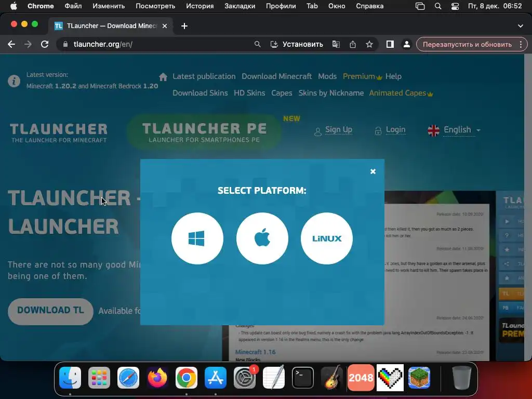
Task: Click the Установить install button
Action: click(297, 44)
